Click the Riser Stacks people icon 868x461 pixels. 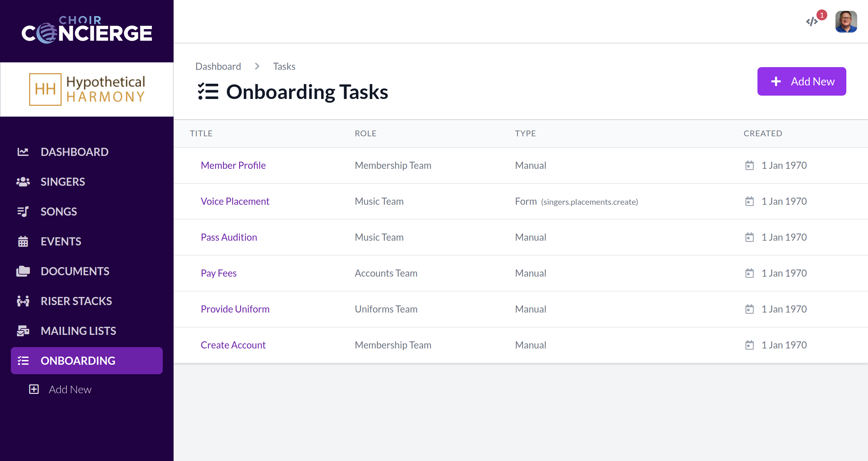23,301
